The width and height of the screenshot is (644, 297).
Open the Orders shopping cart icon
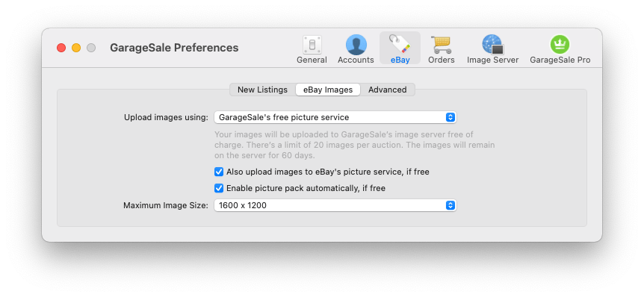441,45
